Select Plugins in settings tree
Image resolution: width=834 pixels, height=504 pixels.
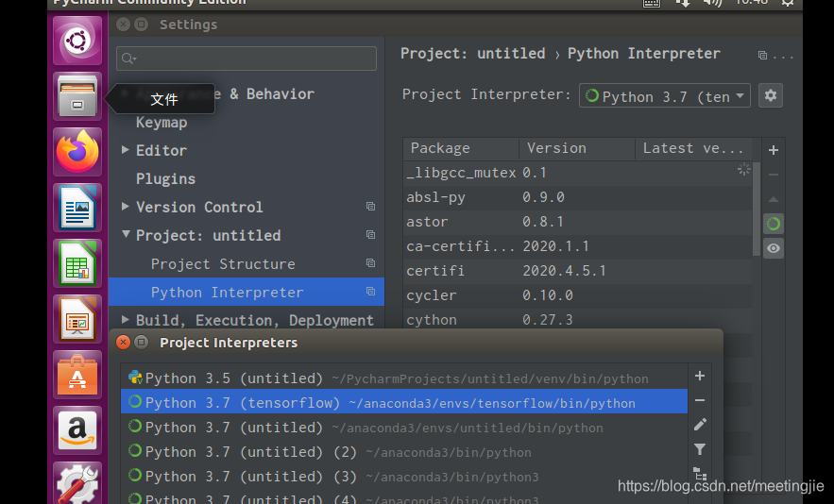click(165, 178)
